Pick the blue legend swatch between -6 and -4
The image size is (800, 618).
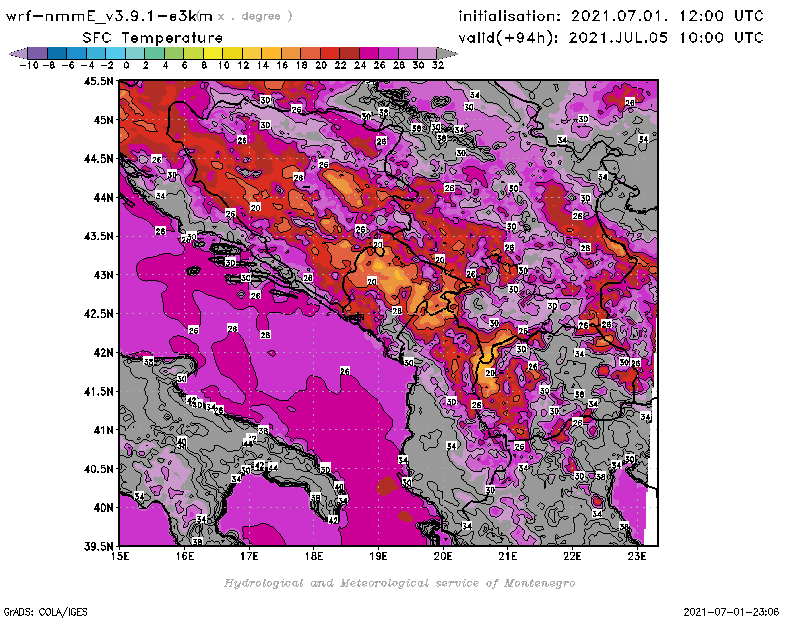pyautogui.click(x=77, y=54)
